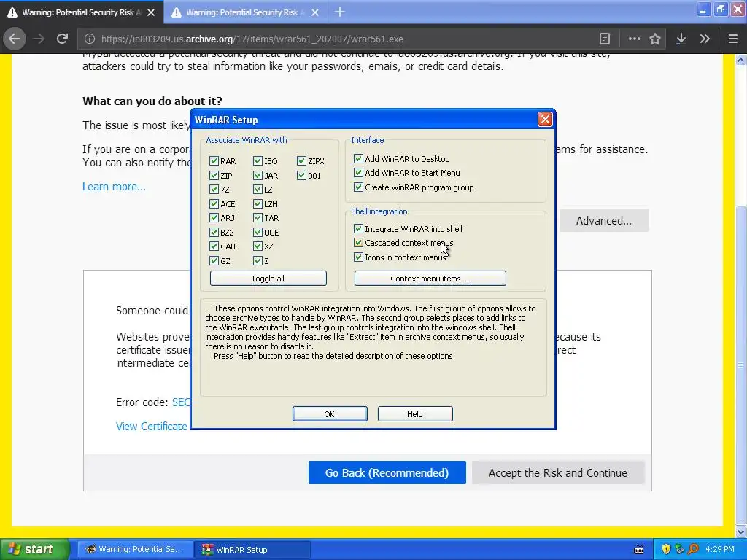Open the Start menu
The image size is (747, 560).
click(x=34, y=549)
